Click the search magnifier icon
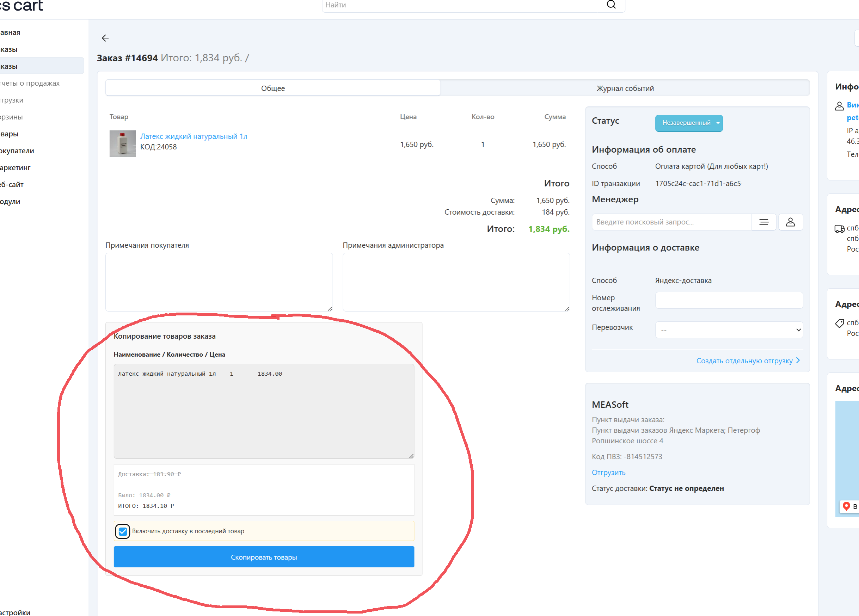The image size is (859, 616). pos(611,5)
